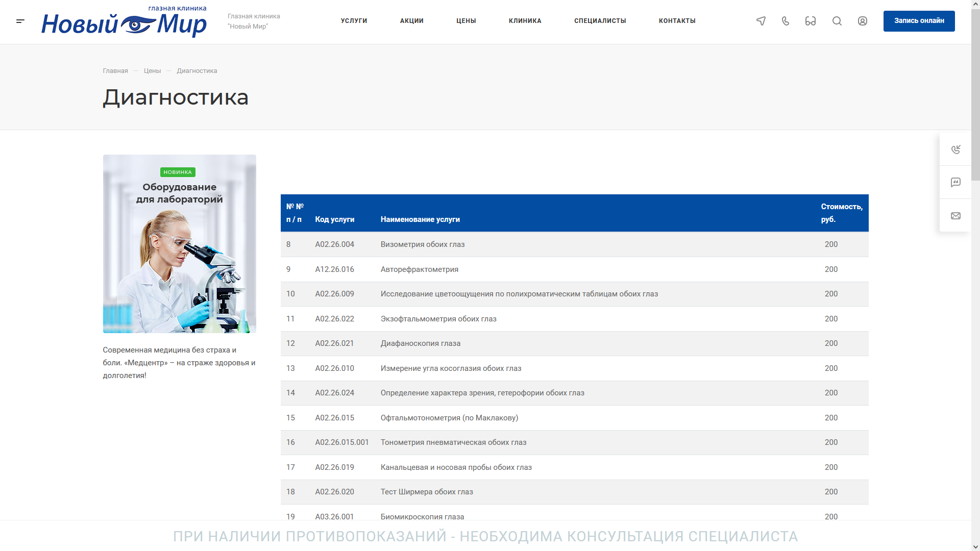This screenshot has height=551, width=980.
Task: Expand the Клиника menu
Action: 525,21
